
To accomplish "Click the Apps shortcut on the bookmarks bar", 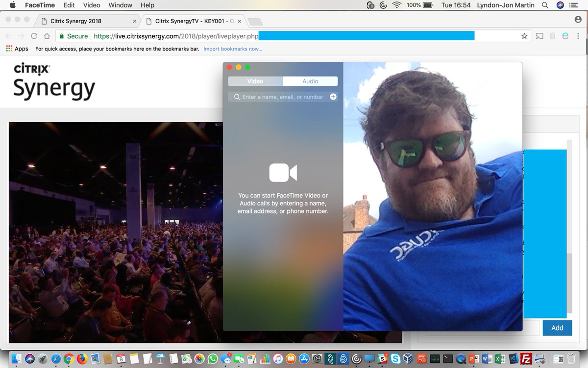I will pos(17,49).
